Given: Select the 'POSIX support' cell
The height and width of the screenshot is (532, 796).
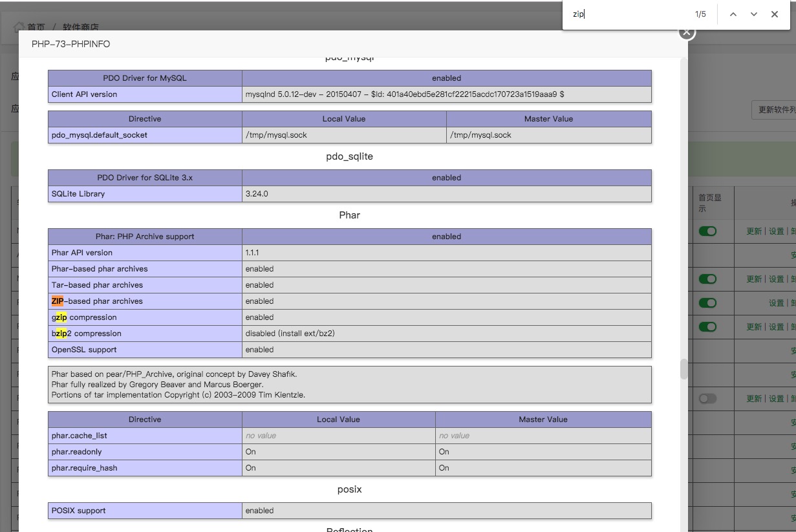Looking at the screenshot, I should pos(145,511).
